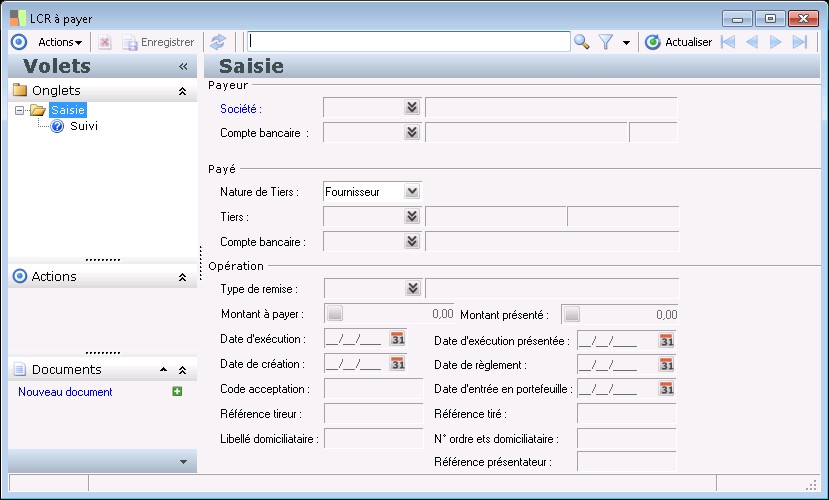Click the Montant à payer calculator button
The height and width of the screenshot is (500, 829).
click(335, 313)
